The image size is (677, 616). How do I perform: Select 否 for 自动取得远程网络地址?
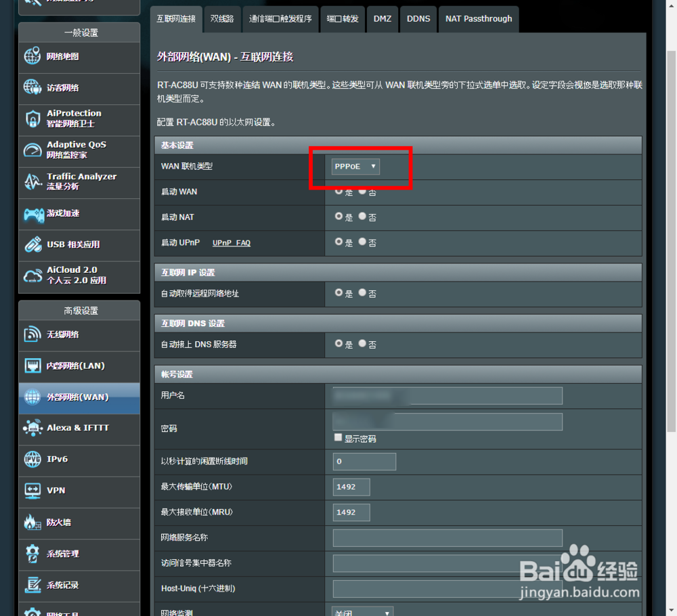click(x=362, y=292)
